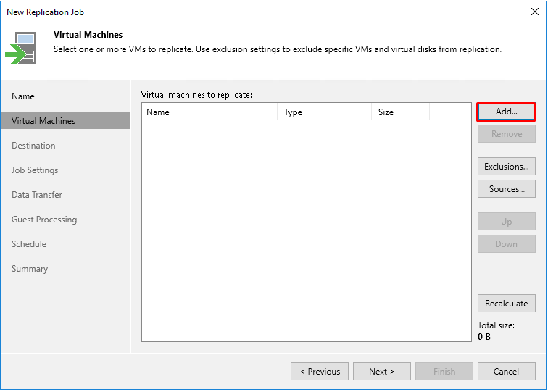Click the 'Total size:' label
The image size is (548, 392).
[496, 325]
